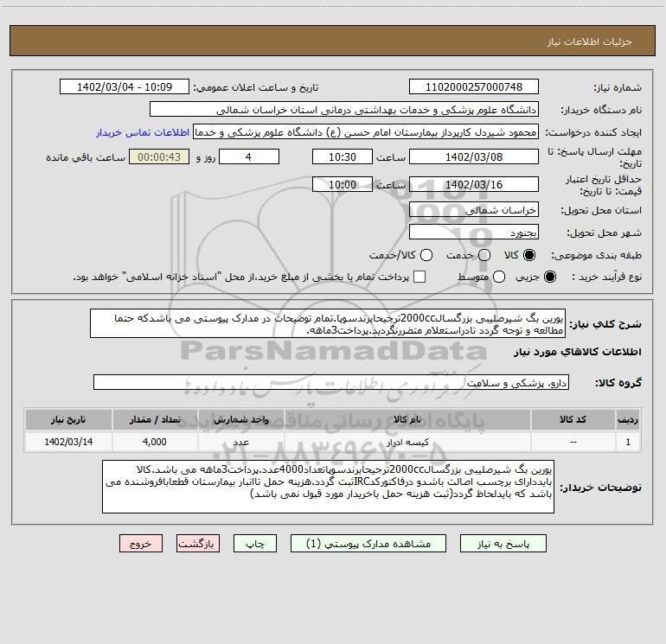Click the بازگشت back button
Screen dimensions: 666x644
(198, 544)
